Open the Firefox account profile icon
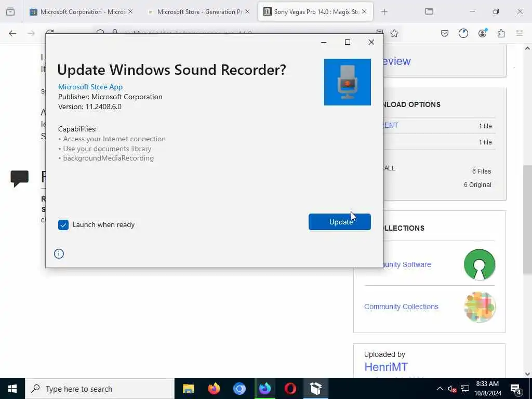Image resolution: width=532 pixels, height=399 pixels. (x=482, y=33)
